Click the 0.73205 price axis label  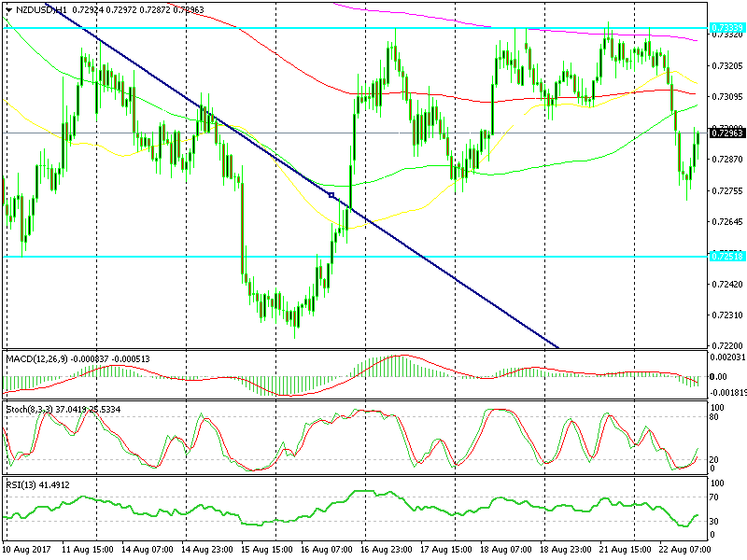pyautogui.click(x=727, y=65)
